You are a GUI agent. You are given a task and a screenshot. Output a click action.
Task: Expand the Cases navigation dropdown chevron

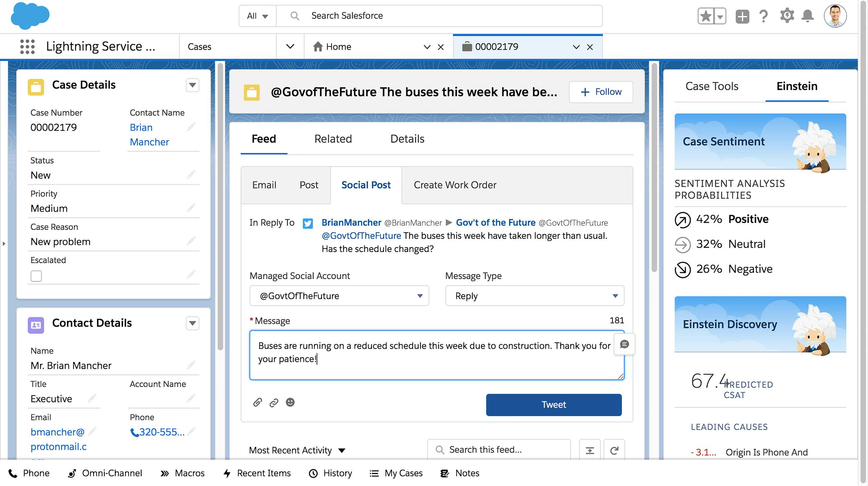(x=290, y=46)
